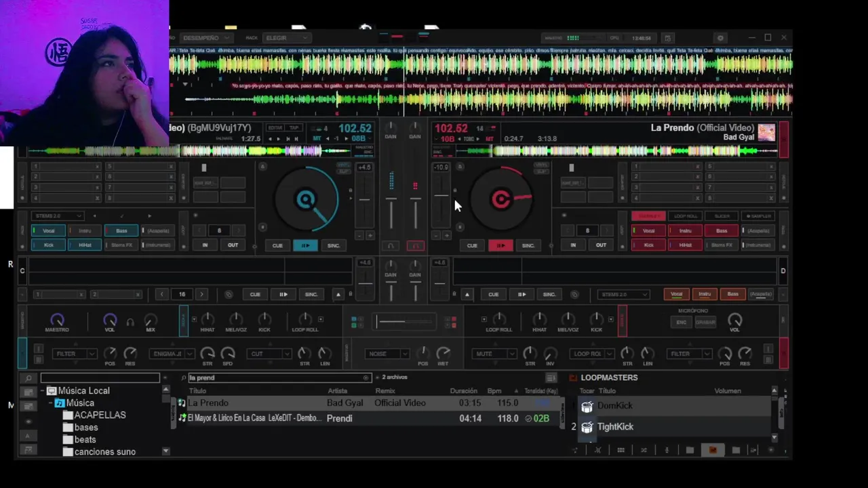Sync the left deck with SINC.
Screen dimensions: 868x488
tap(334, 245)
